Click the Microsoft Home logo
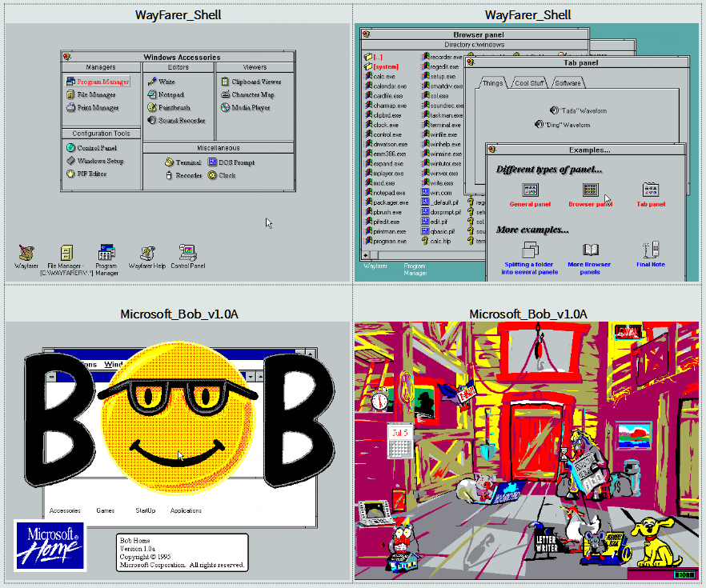This screenshot has width=706, height=588. point(50,546)
